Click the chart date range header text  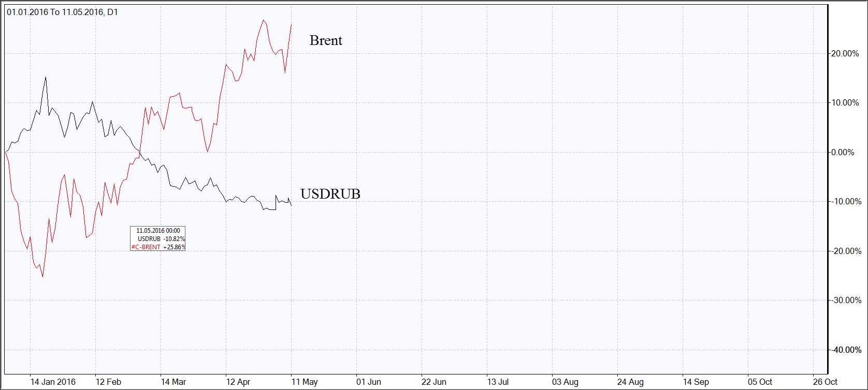62,12
